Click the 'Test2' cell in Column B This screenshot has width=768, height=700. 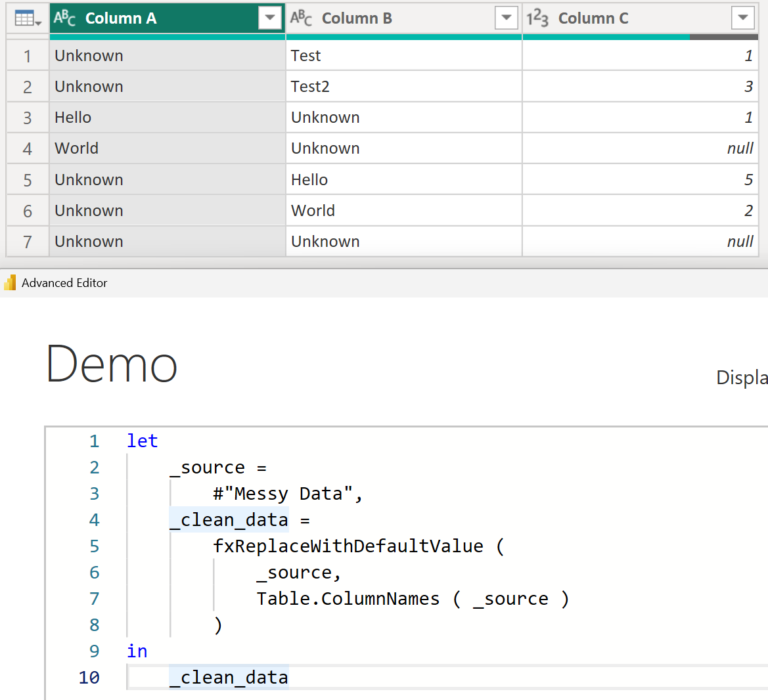tap(310, 87)
